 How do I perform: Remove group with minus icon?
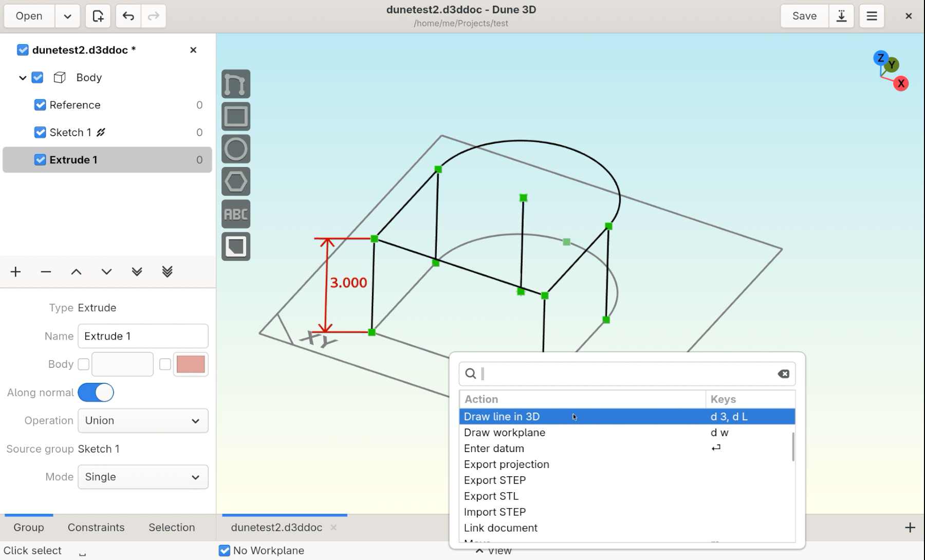(46, 272)
